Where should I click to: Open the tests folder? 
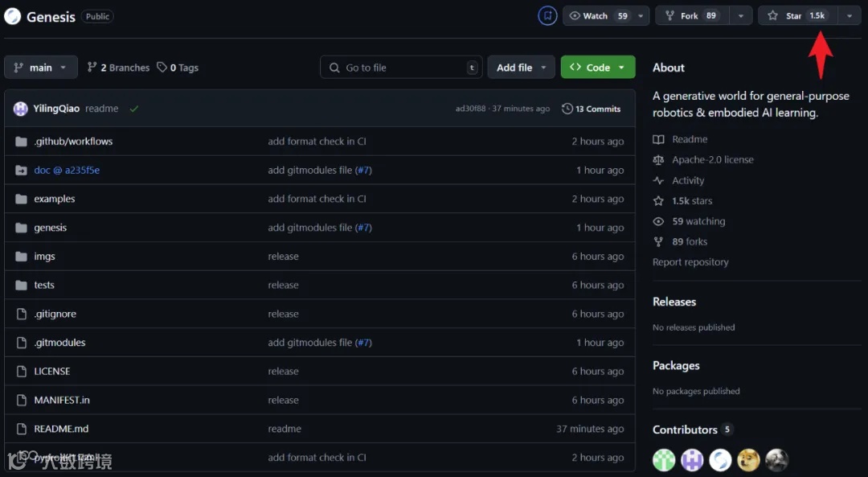point(44,286)
